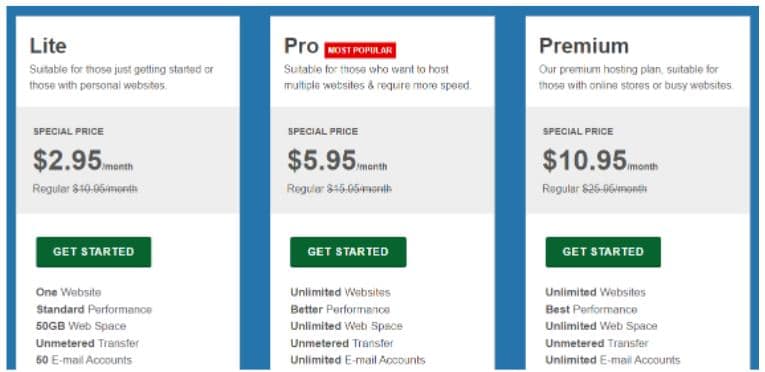
Task: Click Standard Performance feature in Lite
Action: pyautogui.click(x=94, y=310)
